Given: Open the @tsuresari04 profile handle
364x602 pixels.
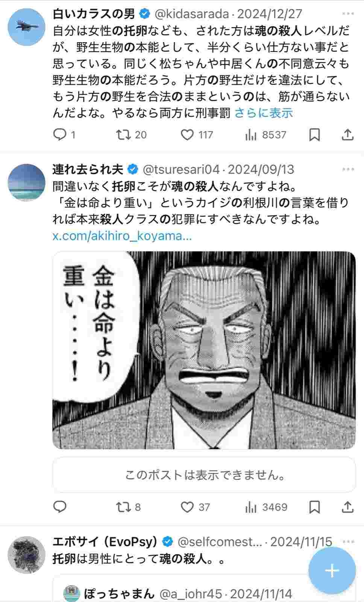Looking at the screenshot, I should [x=181, y=169].
